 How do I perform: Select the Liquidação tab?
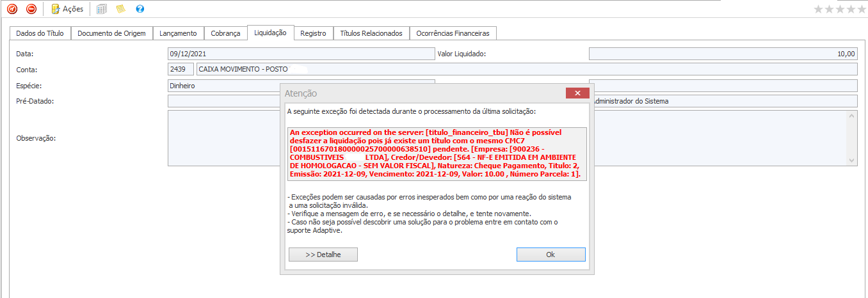(x=270, y=33)
